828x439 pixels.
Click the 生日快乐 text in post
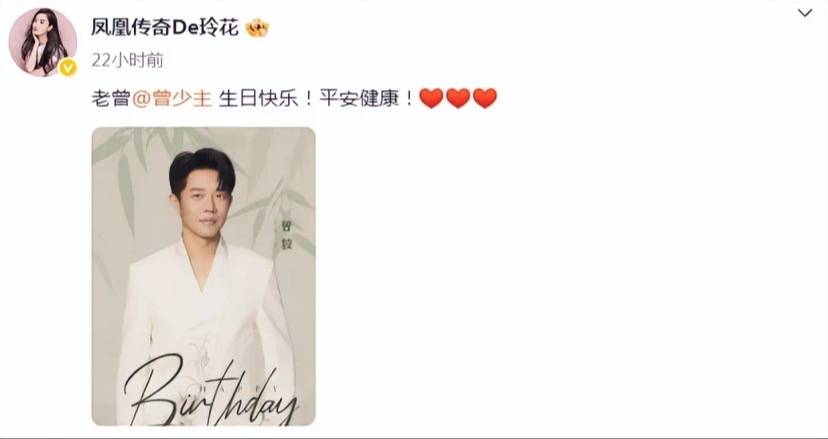click(259, 98)
